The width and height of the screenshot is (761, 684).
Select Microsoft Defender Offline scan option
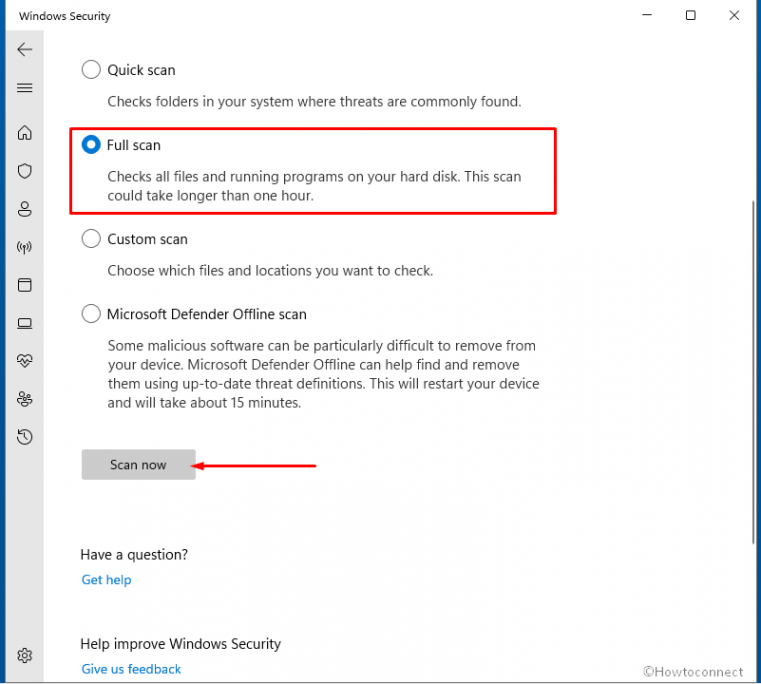tap(91, 314)
